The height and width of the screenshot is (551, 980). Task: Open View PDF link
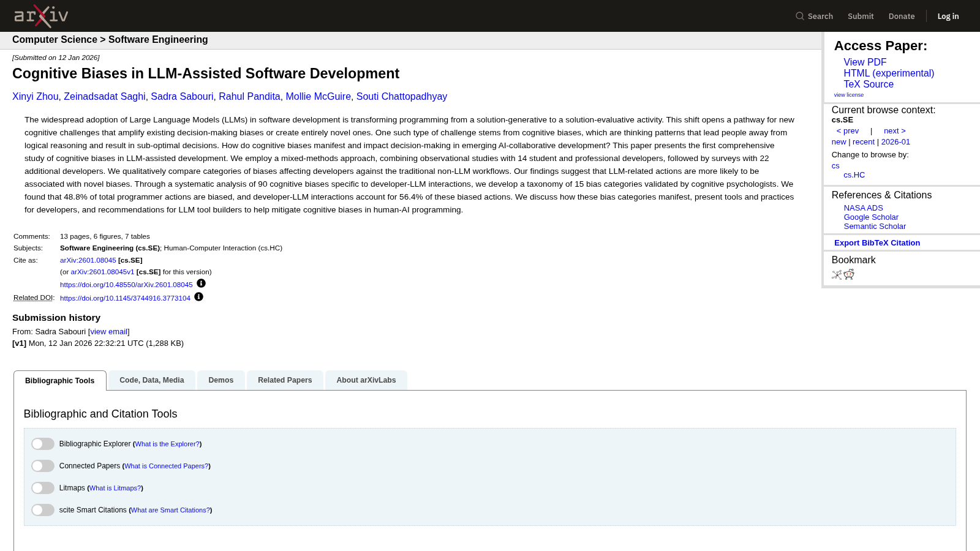point(865,62)
